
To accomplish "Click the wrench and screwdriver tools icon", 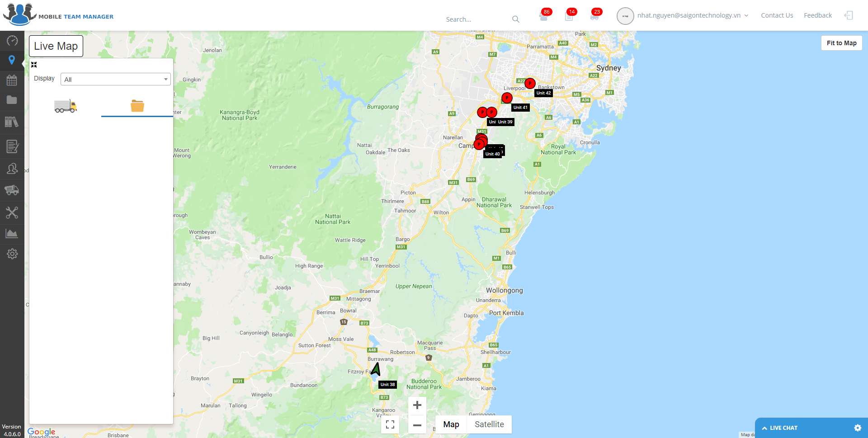I will click(x=12, y=212).
